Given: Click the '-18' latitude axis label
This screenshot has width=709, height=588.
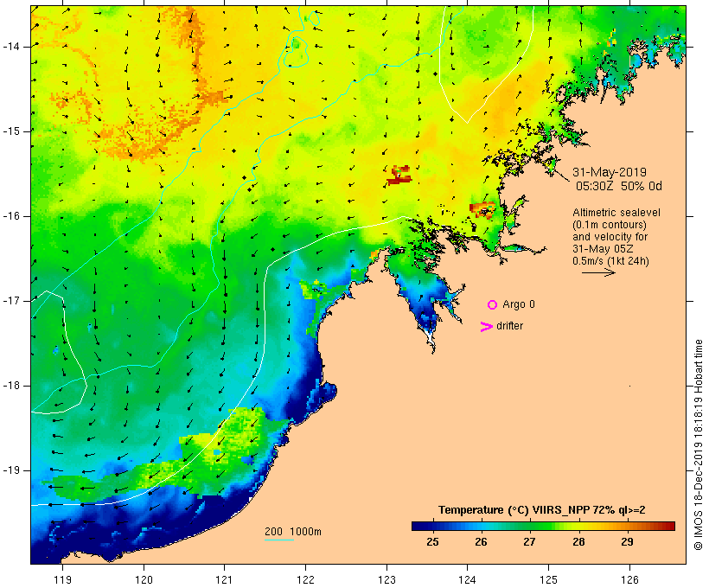Looking at the screenshot, I should 11,386.
